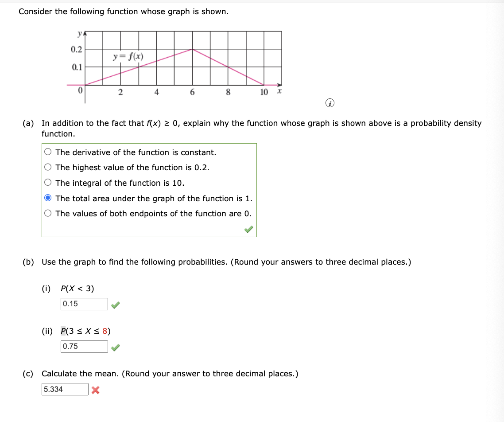Select 'The highest value of the function is 0.2'
This screenshot has height=422, width=504.
47,168
